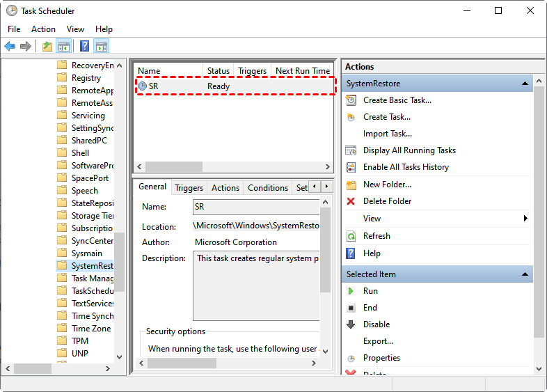Image resolution: width=547 pixels, height=392 pixels.
Task: Switch to the Actions tab
Action: [225, 188]
